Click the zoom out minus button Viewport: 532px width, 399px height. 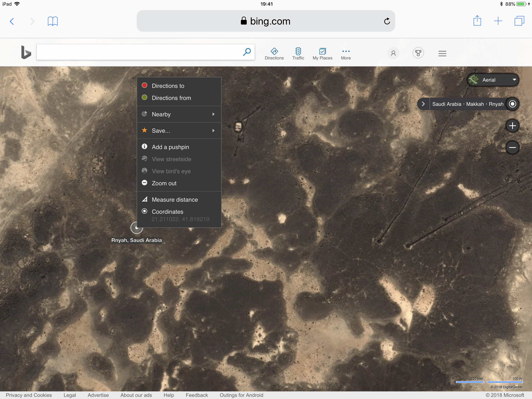[x=512, y=147]
